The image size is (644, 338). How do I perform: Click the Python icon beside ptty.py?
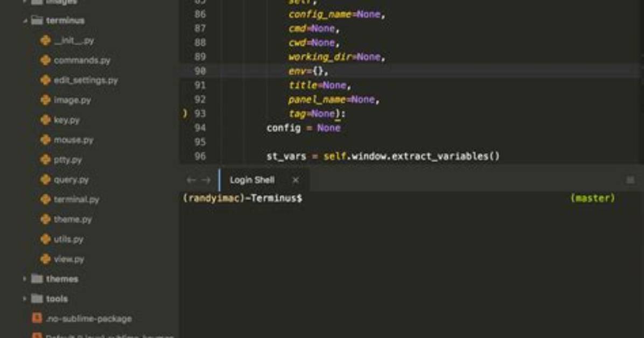click(45, 160)
